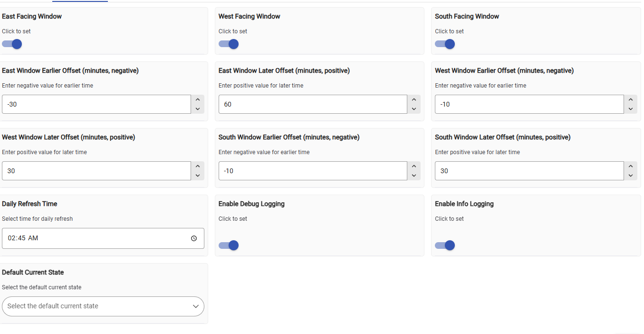Click the 'South Facing Window' heading
This screenshot has height=334, width=644.
(467, 16)
